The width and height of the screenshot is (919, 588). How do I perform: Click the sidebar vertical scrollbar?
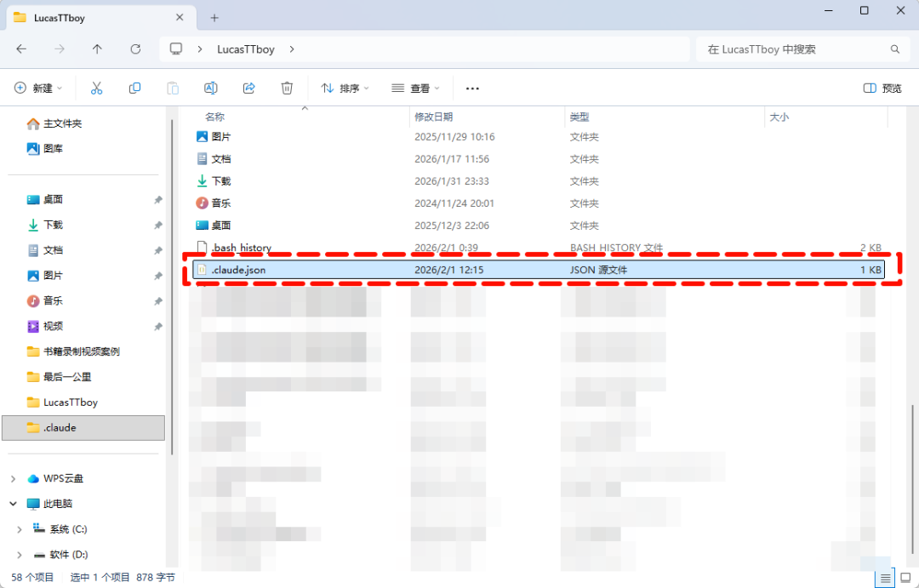tap(172, 288)
